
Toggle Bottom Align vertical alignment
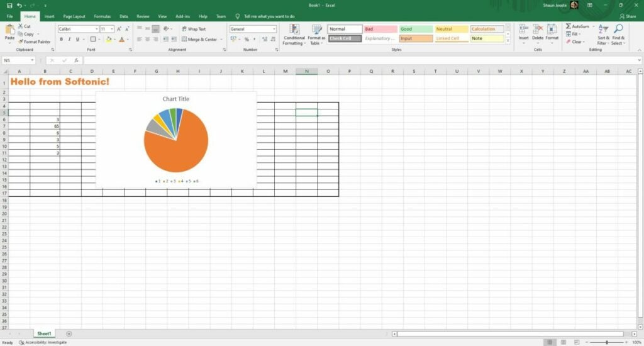click(156, 29)
